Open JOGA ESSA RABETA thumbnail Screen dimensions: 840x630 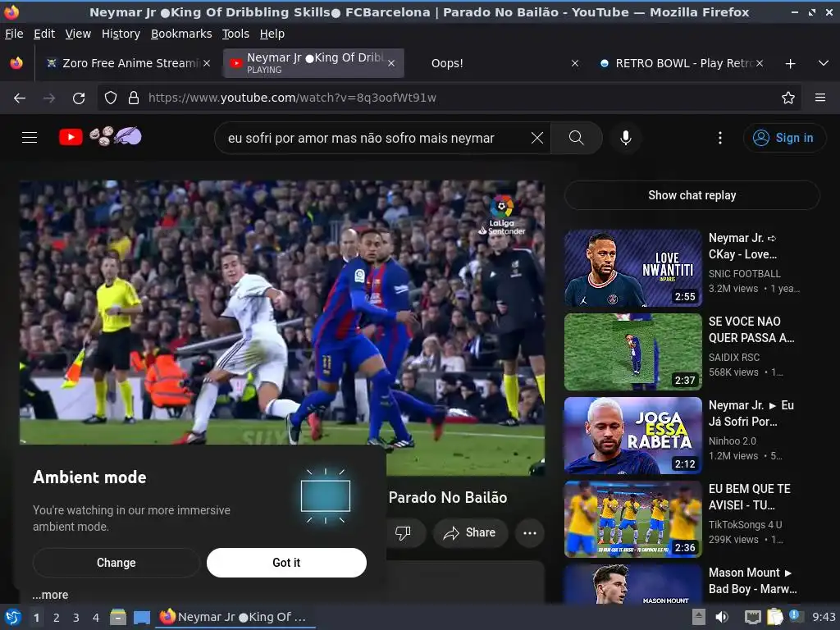[632, 435]
